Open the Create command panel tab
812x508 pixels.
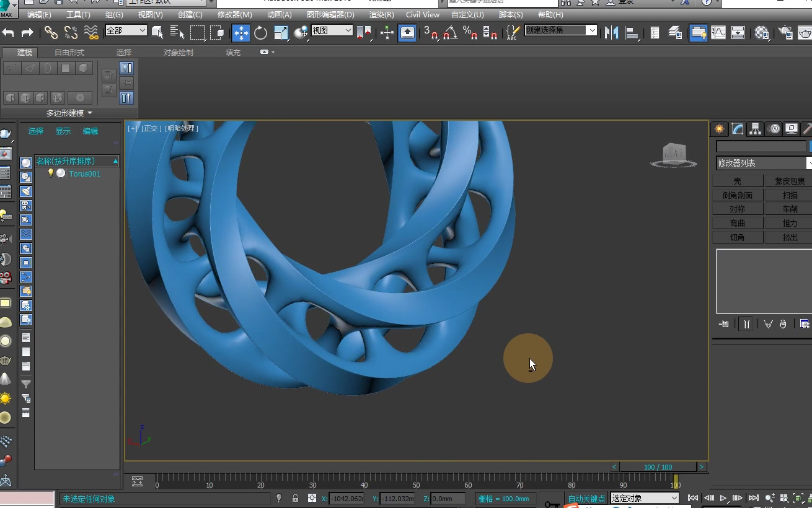pos(719,129)
